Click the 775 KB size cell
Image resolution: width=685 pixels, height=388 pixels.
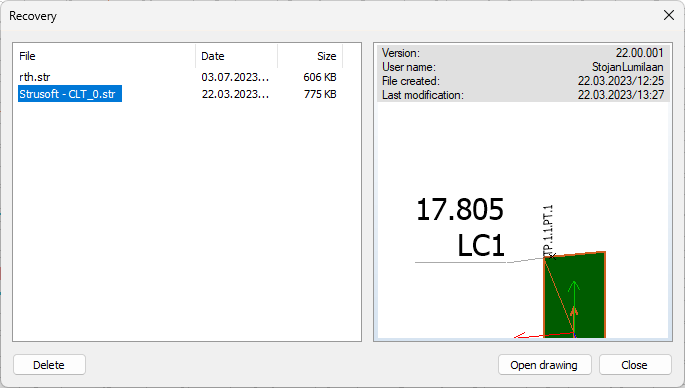click(x=320, y=94)
